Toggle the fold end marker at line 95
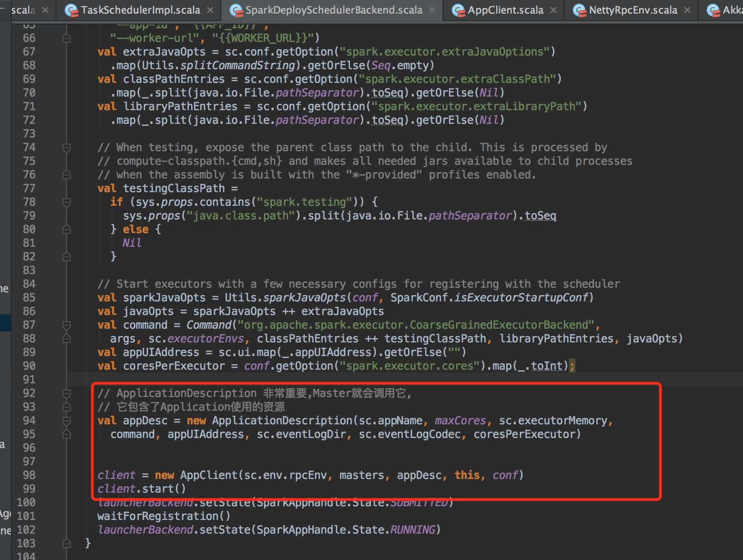The width and height of the screenshot is (743, 560). (x=66, y=434)
